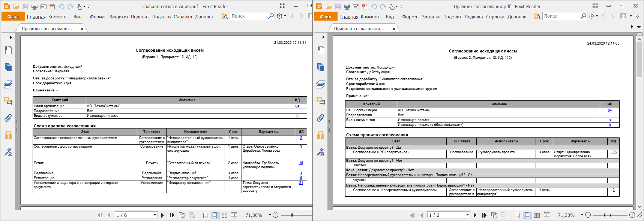Open Digital Signatures panel in left window sidebar
This screenshot has height=221, width=644.
click(8, 152)
